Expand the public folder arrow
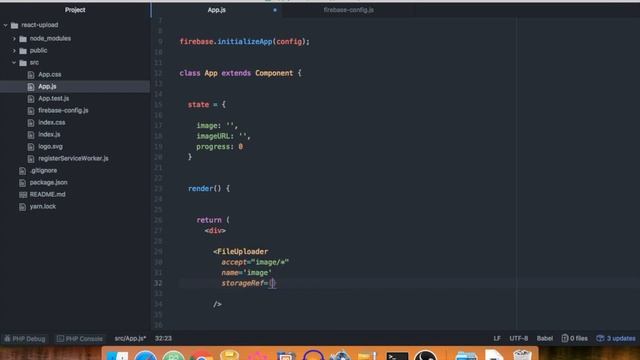Viewport: 640px width, 360px height. pos(14,51)
